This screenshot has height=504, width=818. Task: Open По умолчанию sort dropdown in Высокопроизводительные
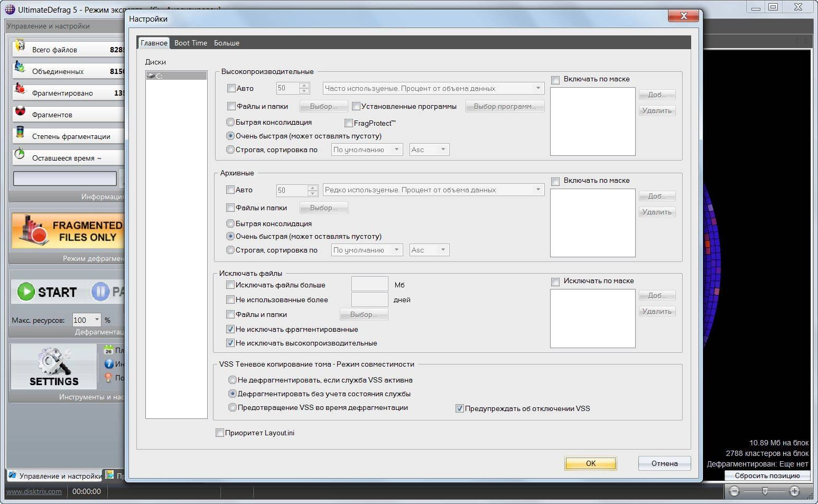click(x=367, y=150)
